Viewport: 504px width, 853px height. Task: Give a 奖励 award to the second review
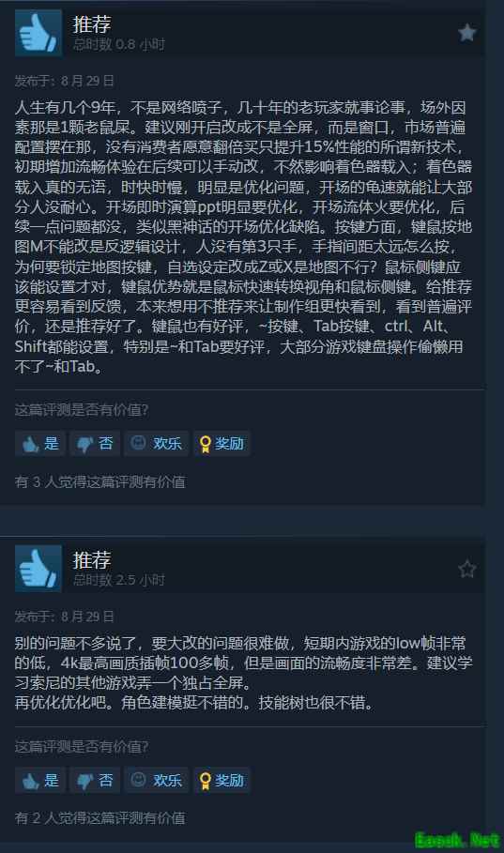pyautogui.click(x=221, y=780)
